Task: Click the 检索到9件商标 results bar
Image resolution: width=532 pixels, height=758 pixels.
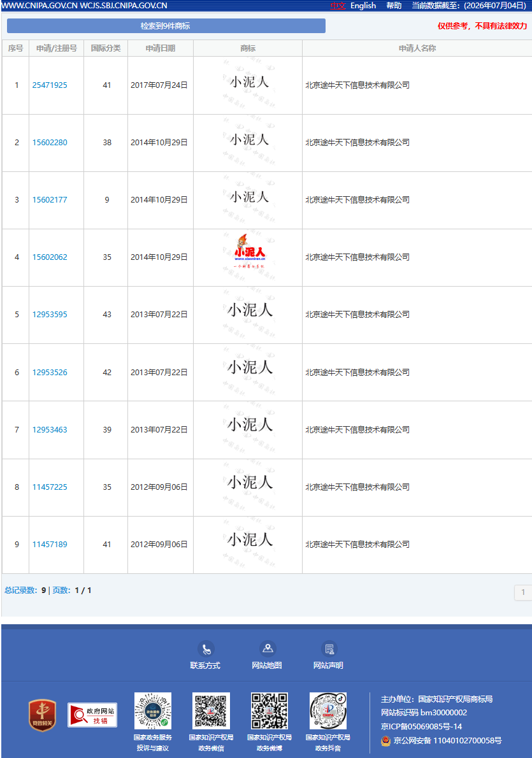Action: [166, 25]
